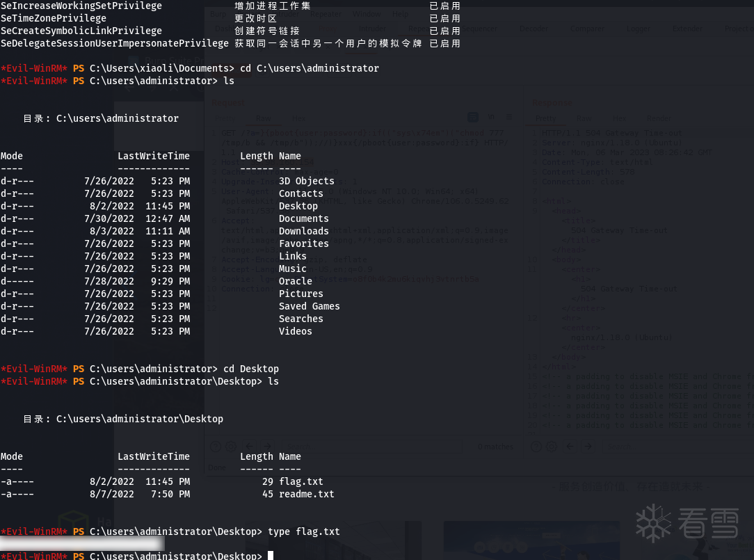754x560 pixels.
Task: Open request search settings gear in Burp
Action: pos(231,447)
